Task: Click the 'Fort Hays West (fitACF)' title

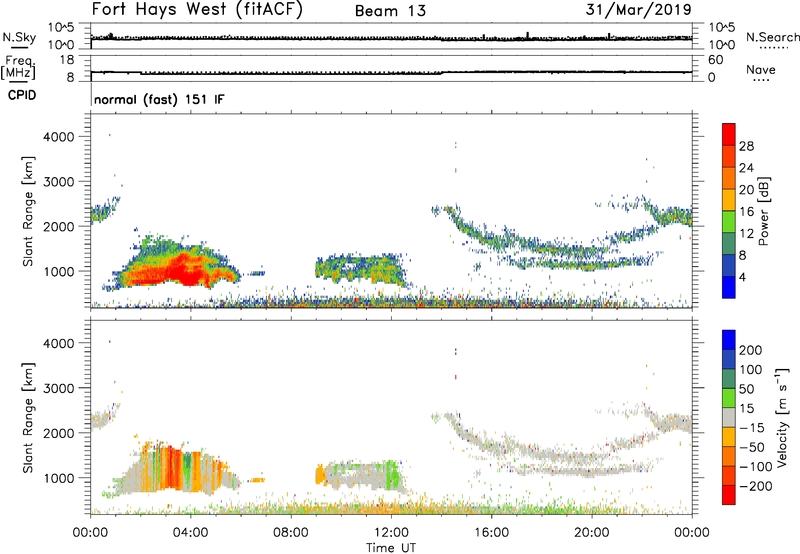Action: coord(197,10)
